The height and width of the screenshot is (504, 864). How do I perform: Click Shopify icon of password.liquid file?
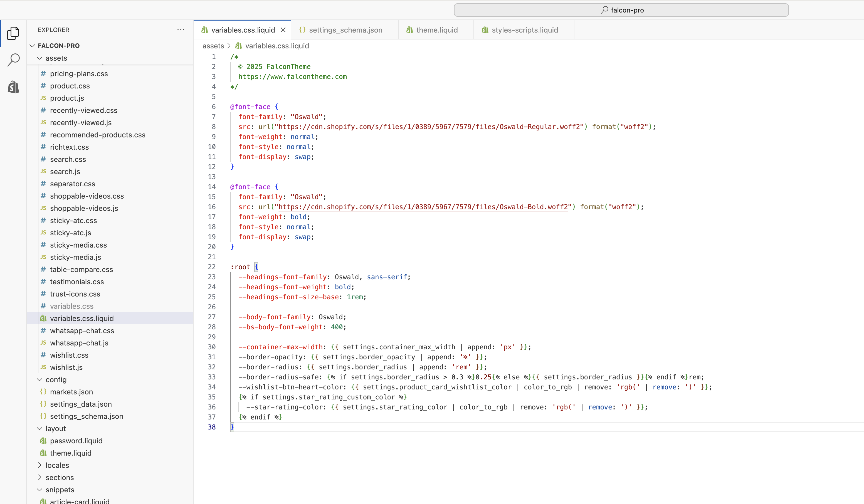point(43,441)
